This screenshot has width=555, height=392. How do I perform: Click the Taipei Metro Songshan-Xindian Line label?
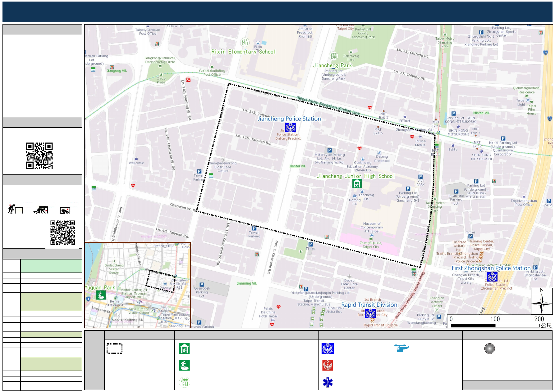(x=328, y=106)
